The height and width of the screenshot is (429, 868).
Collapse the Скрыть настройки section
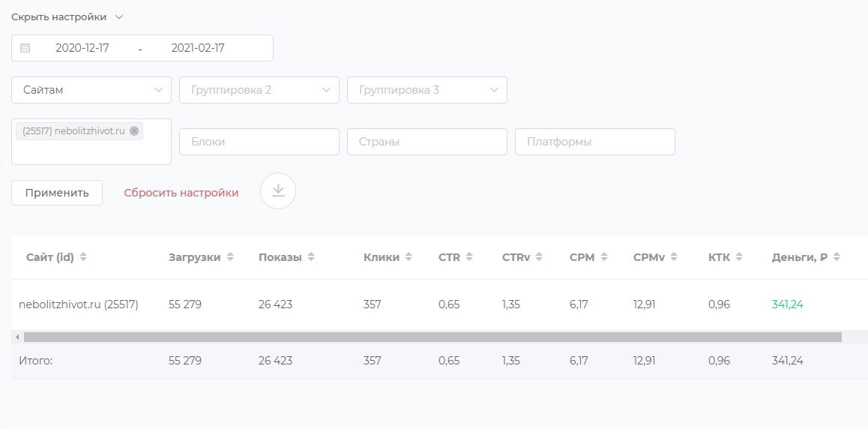pos(67,17)
